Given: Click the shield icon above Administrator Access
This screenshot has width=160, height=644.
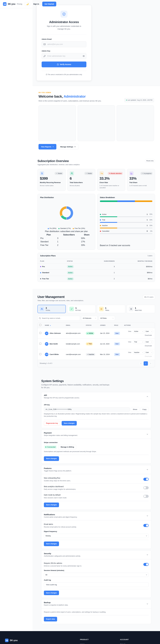Looking at the screenshot, I should 64,14.
